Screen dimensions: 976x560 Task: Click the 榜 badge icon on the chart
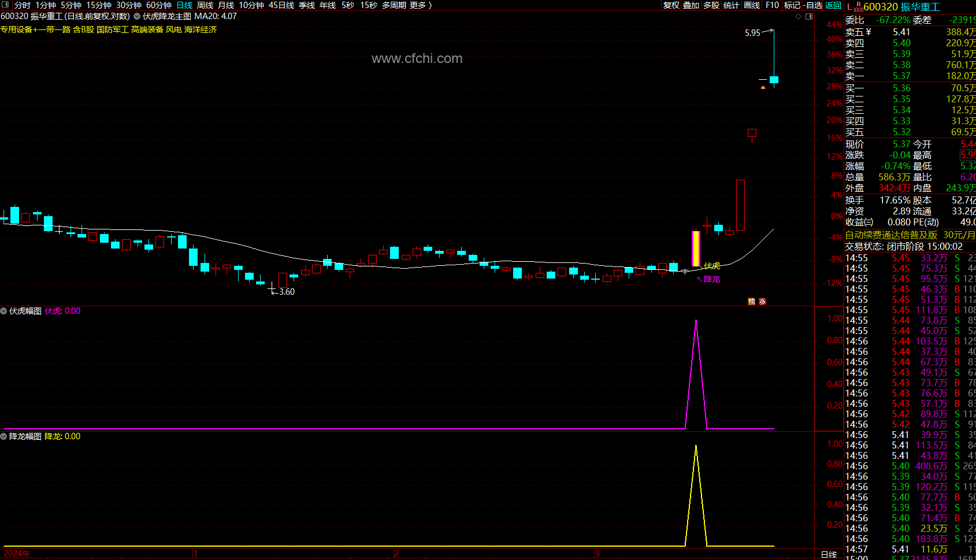[751, 302]
